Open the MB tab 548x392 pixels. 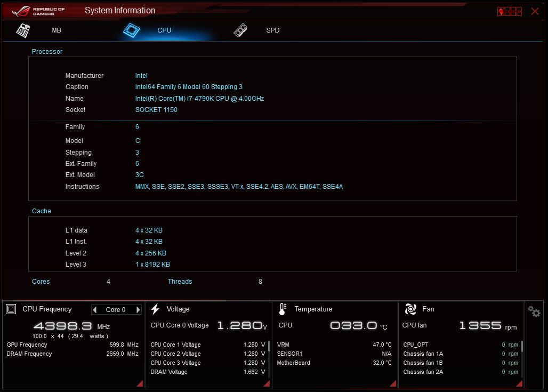point(57,30)
